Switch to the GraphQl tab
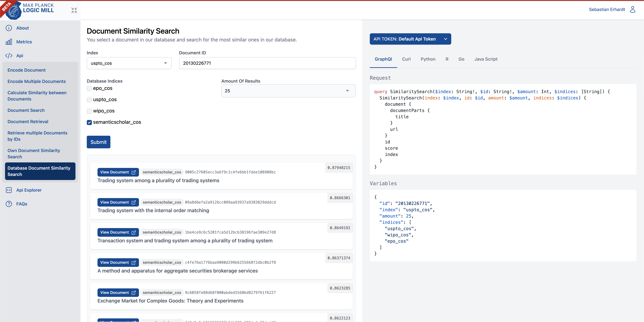Image resolution: width=644 pixels, height=322 pixels. pos(383,59)
